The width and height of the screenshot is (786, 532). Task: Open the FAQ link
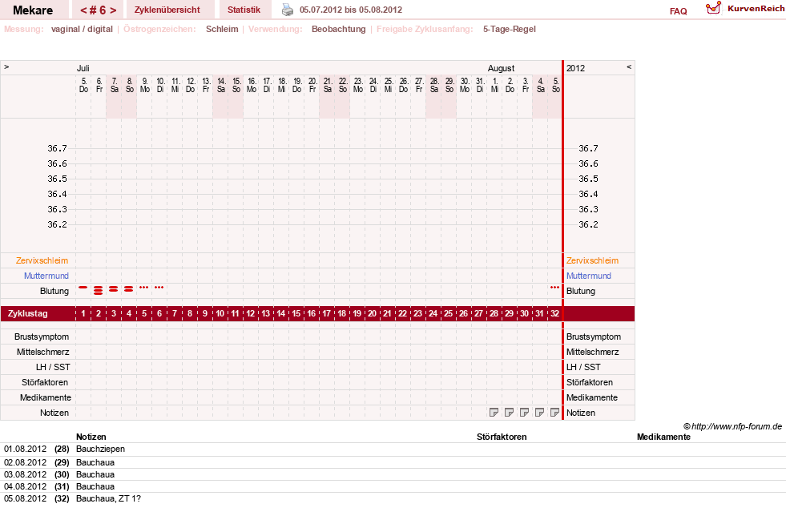click(x=678, y=11)
